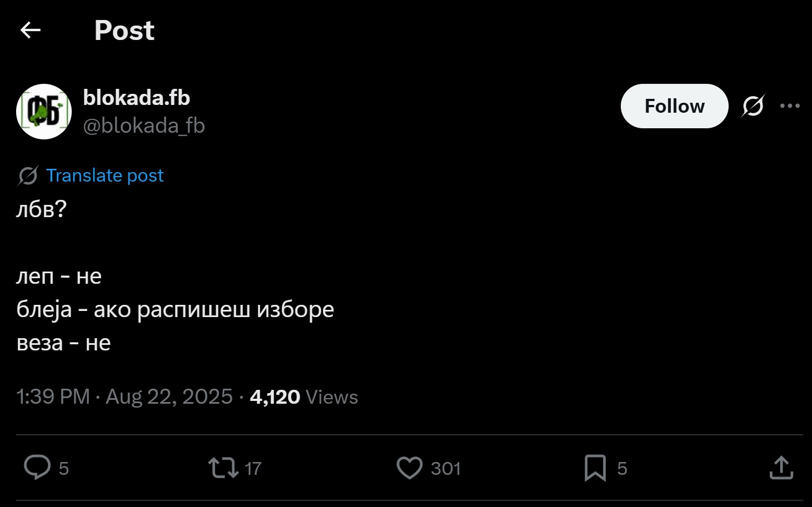
Task: Like the post with heart icon
Action: [410, 468]
